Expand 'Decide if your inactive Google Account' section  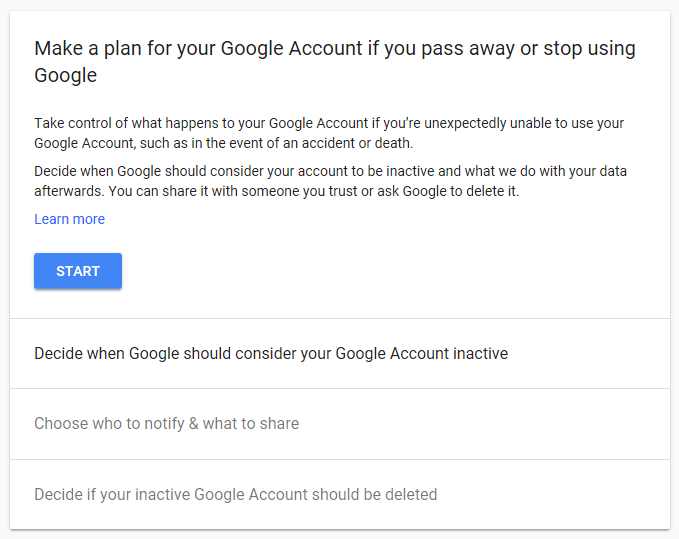coord(235,494)
